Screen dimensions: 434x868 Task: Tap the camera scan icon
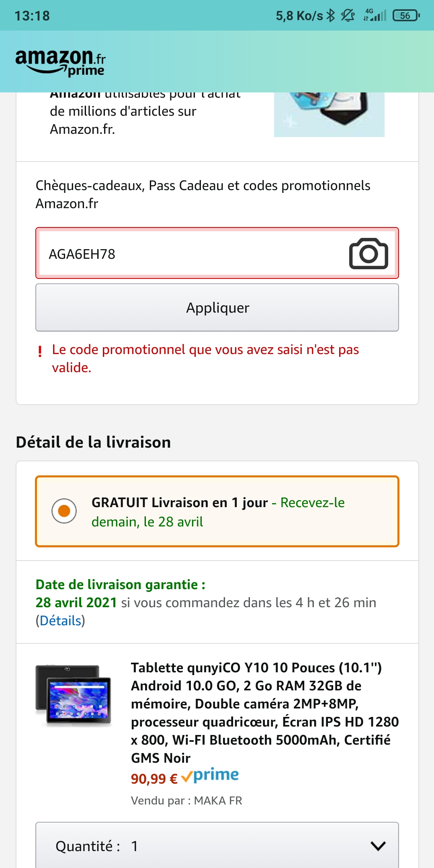[368, 254]
